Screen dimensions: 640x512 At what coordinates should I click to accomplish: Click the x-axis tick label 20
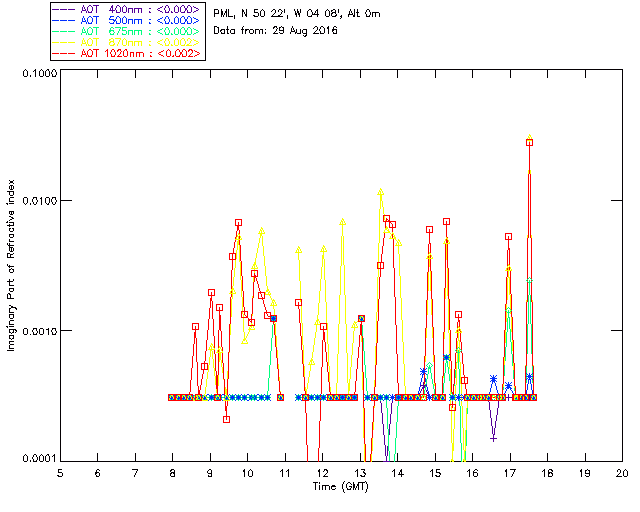point(622,473)
